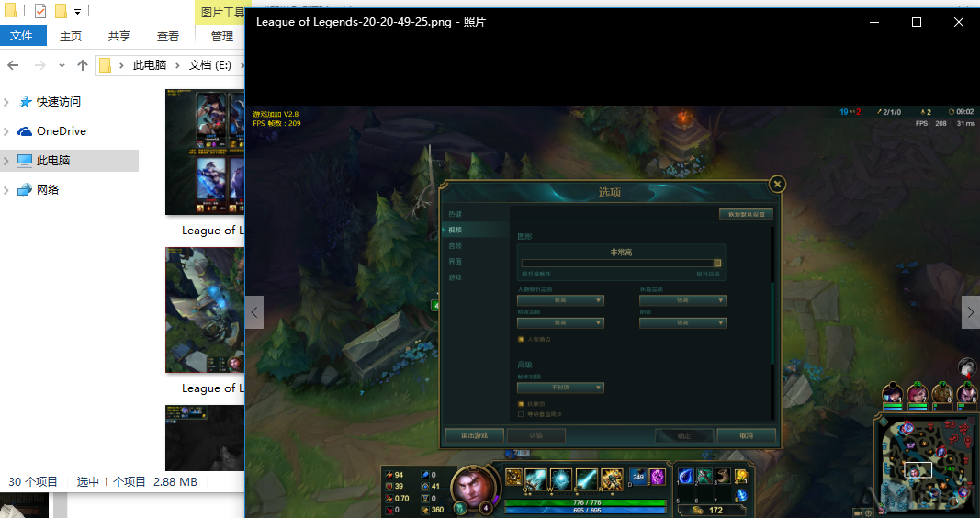Click the 取消 cancel button

coord(746,435)
